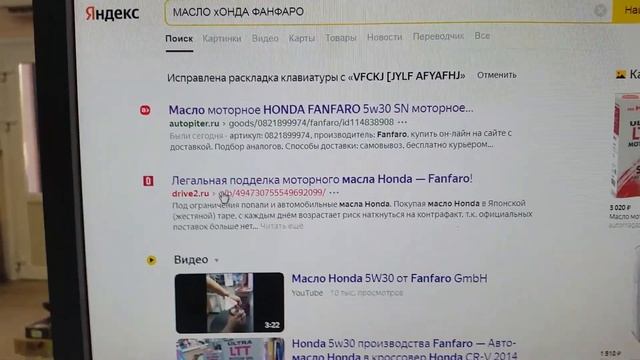Open result Масло моторное HONDA FANFARO 5w30 SN

coord(321,109)
